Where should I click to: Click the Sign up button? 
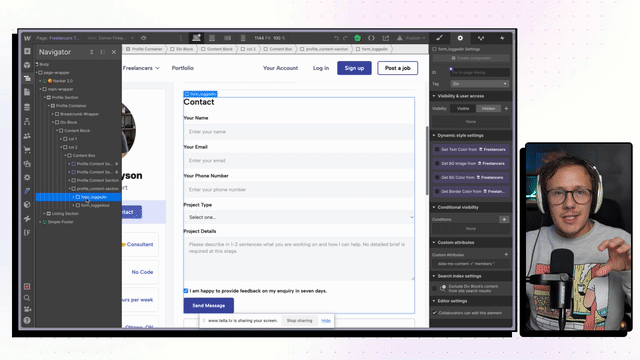(354, 68)
